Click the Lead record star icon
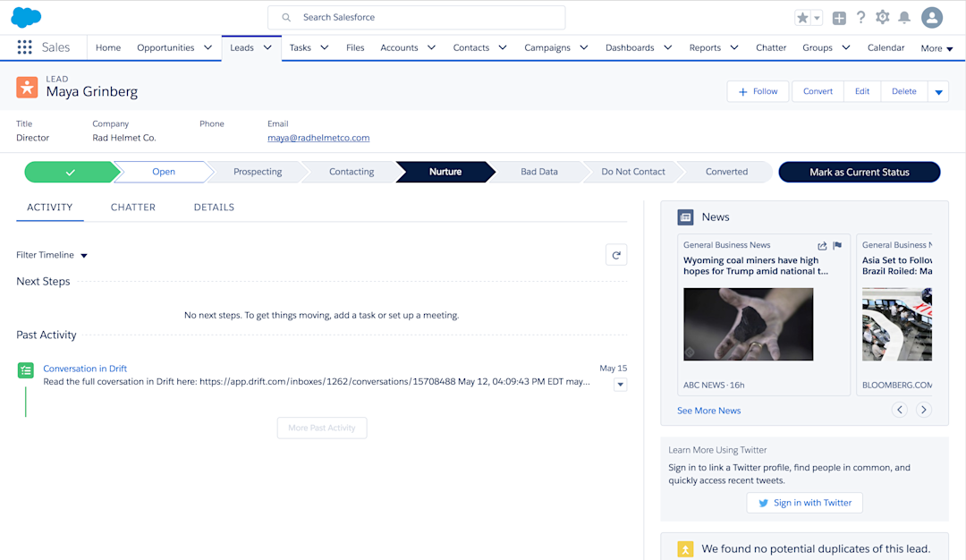The width and height of the screenshot is (966, 560). (x=27, y=88)
